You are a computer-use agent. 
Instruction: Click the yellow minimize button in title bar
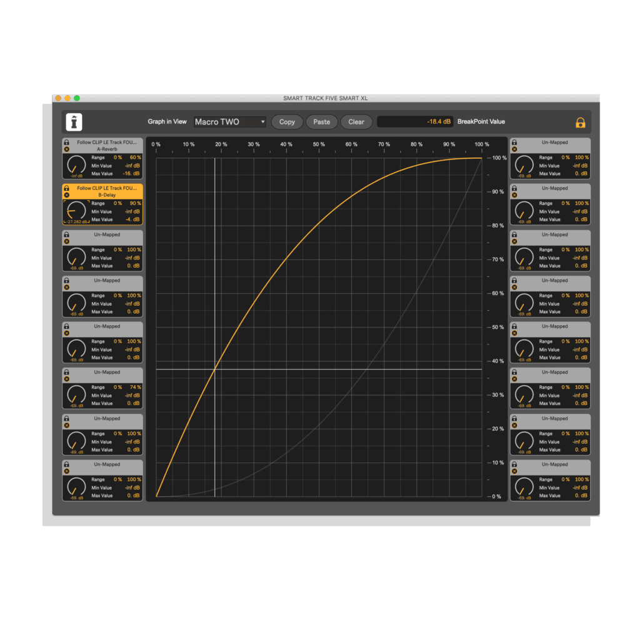click(68, 98)
